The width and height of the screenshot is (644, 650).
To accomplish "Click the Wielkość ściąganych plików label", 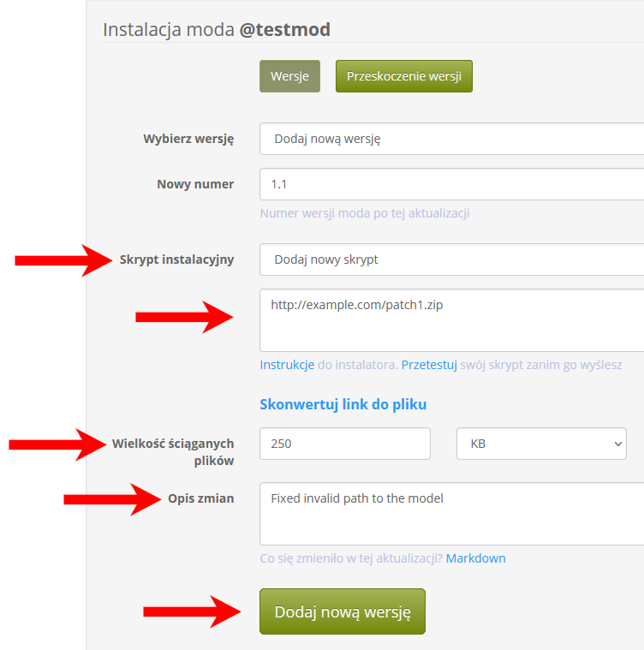I will pyautogui.click(x=173, y=452).
